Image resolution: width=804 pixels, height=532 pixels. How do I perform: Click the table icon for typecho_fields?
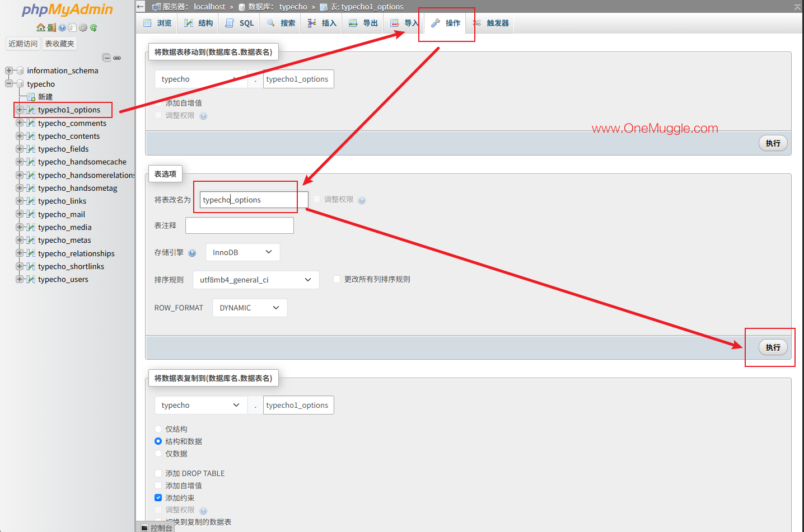(x=31, y=149)
